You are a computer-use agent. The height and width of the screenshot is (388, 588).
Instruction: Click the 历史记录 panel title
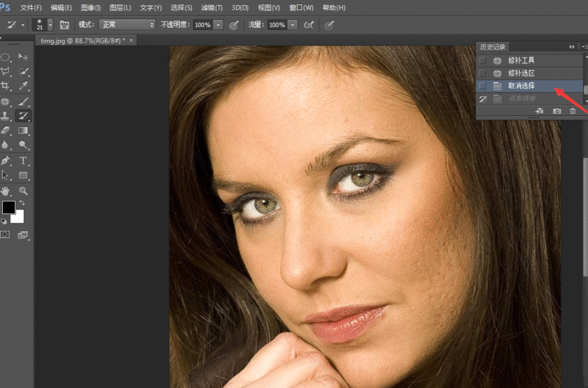click(491, 46)
